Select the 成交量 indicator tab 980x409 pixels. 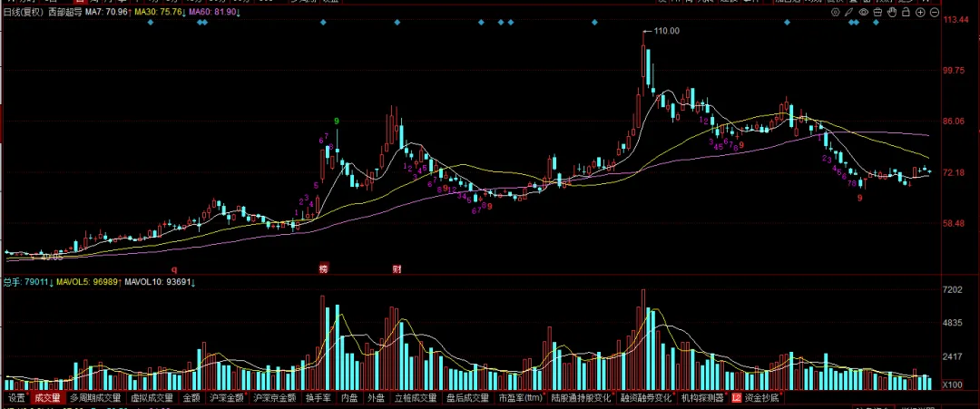click(47, 398)
